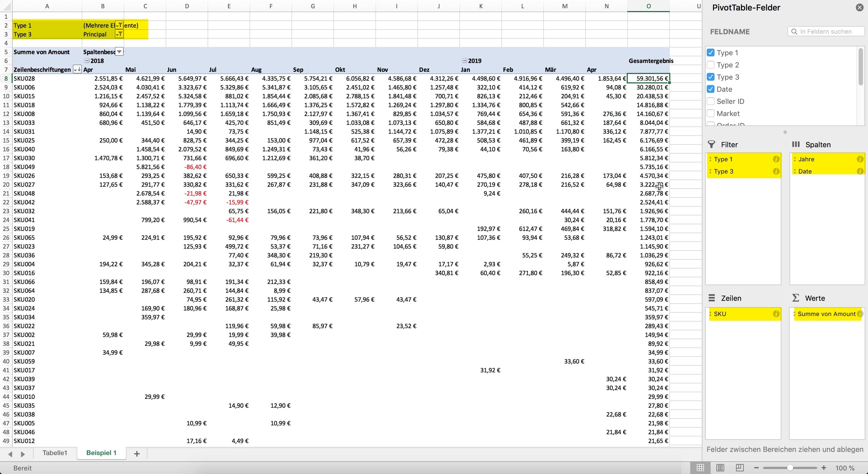Click the 30.280,01 € total for SKU006
Screen dimensions: 868x474
point(648,87)
